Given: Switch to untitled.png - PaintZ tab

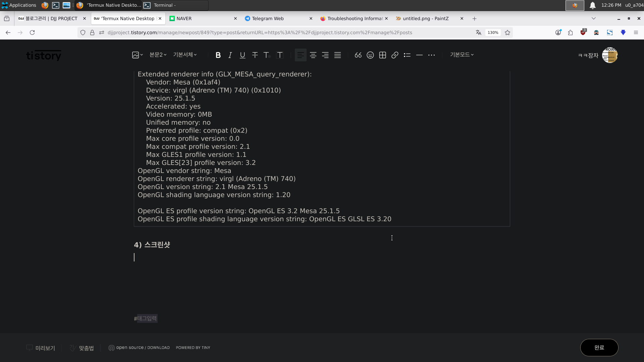Looking at the screenshot, I should tap(425, 18).
